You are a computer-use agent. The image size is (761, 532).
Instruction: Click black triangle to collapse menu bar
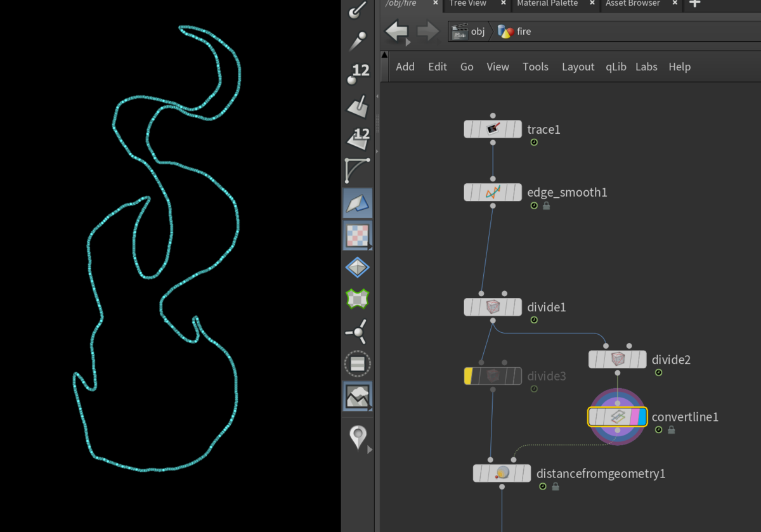point(384,56)
